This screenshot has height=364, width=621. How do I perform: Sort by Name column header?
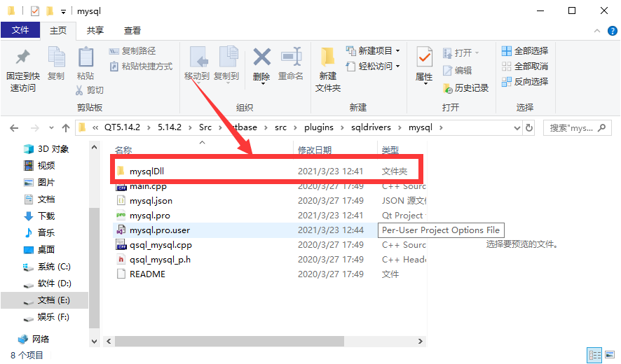[123, 150]
